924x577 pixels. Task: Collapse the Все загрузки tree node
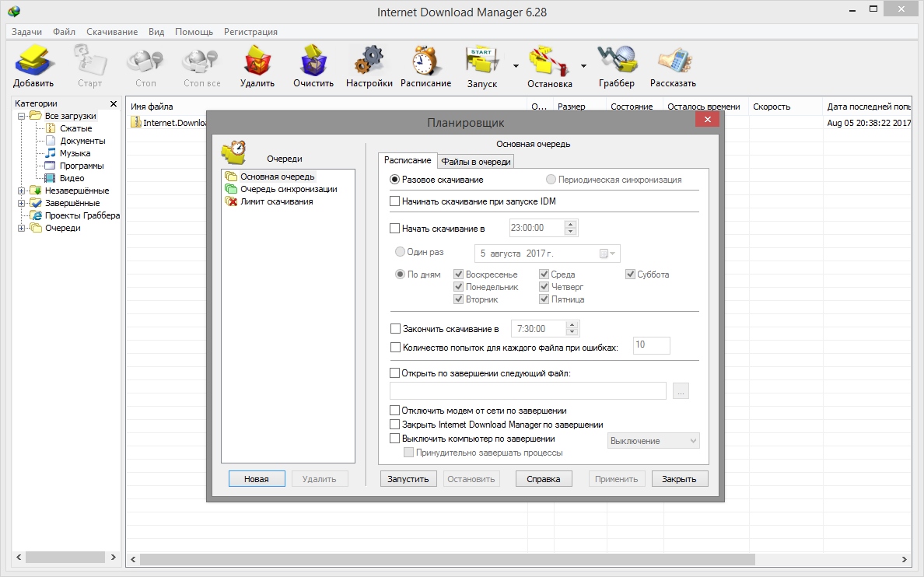click(21, 116)
